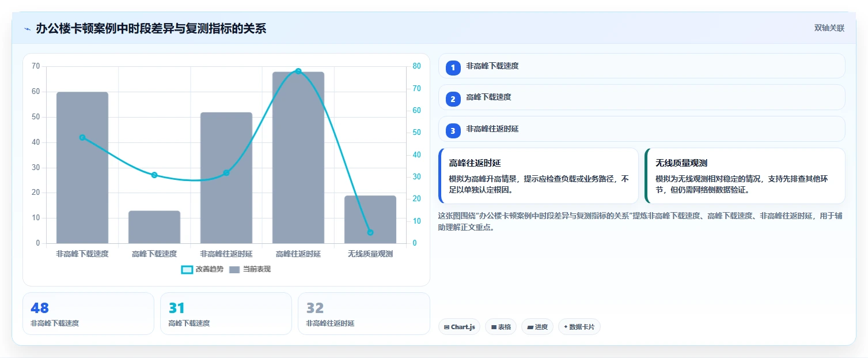Click the chart title 办公楼卡顿案例中时段差异与复测指标的关系
Screen dimensions: 868x358
(x=151, y=28)
